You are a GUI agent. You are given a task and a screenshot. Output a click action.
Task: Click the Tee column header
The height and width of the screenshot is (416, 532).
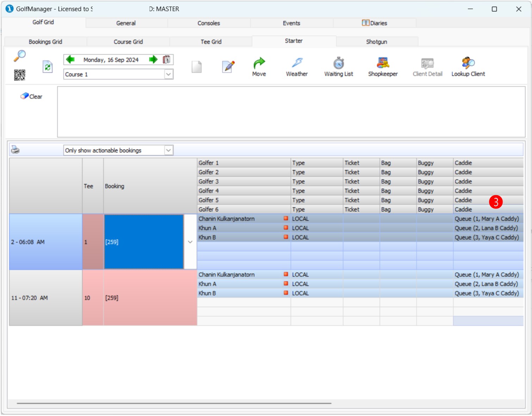[93, 186]
